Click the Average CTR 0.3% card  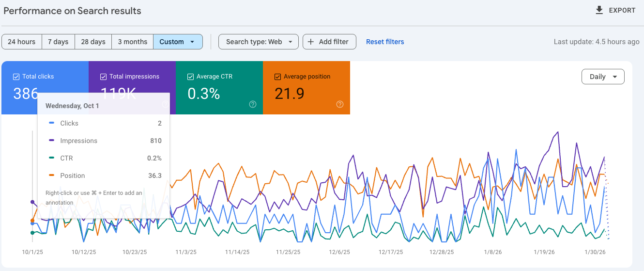point(219,88)
